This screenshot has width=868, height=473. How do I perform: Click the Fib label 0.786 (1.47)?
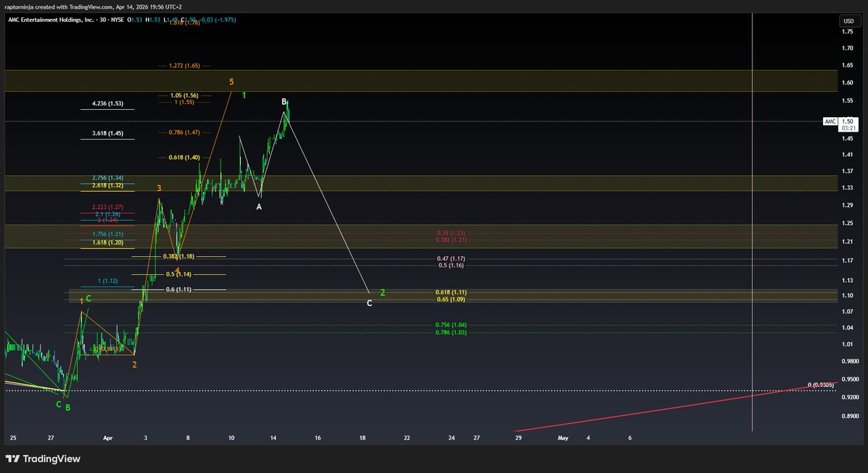tap(183, 132)
